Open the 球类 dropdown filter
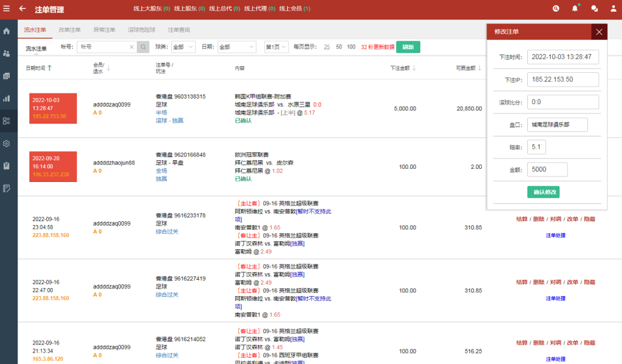This screenshot has height=364, width=622. click(x=183, y=46)
